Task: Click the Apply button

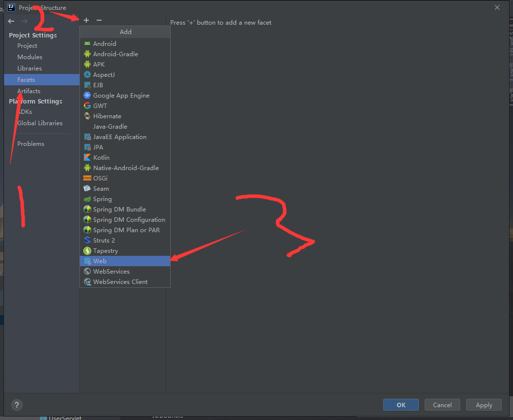Action: click(x=484, y=405)
